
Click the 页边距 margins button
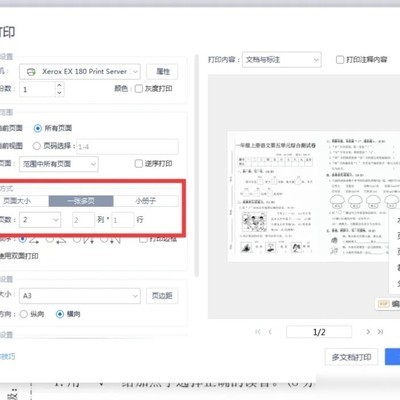click(162, 296)
